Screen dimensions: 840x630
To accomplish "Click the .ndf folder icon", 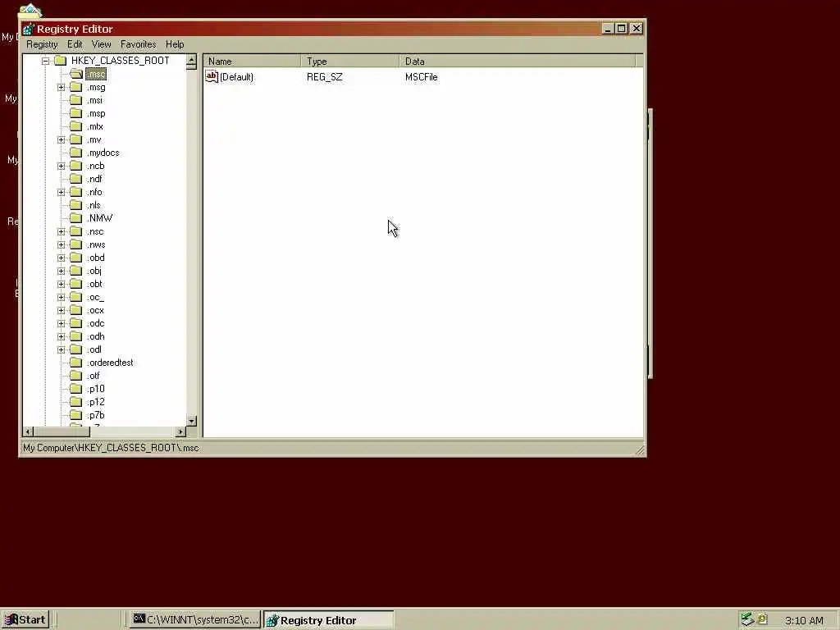I will (x=76, y=179).
